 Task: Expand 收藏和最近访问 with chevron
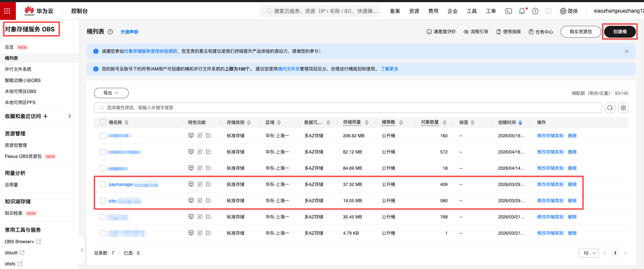[x=70, y=116]
